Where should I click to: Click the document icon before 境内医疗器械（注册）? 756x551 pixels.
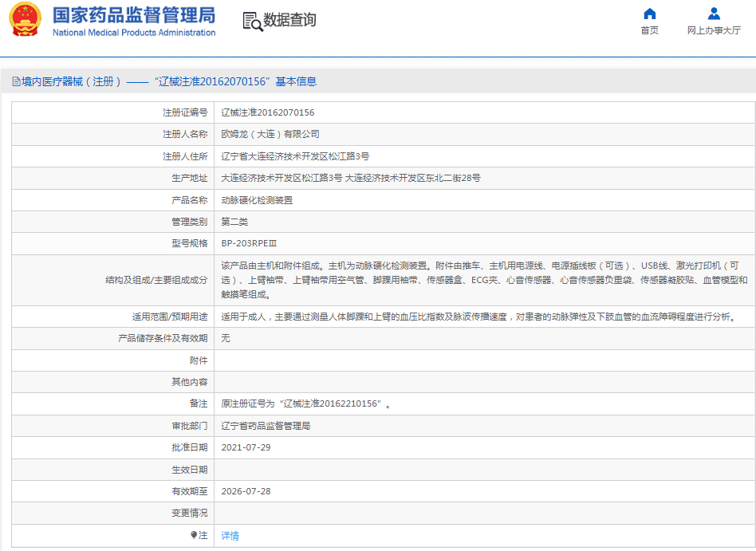point(18,81)
